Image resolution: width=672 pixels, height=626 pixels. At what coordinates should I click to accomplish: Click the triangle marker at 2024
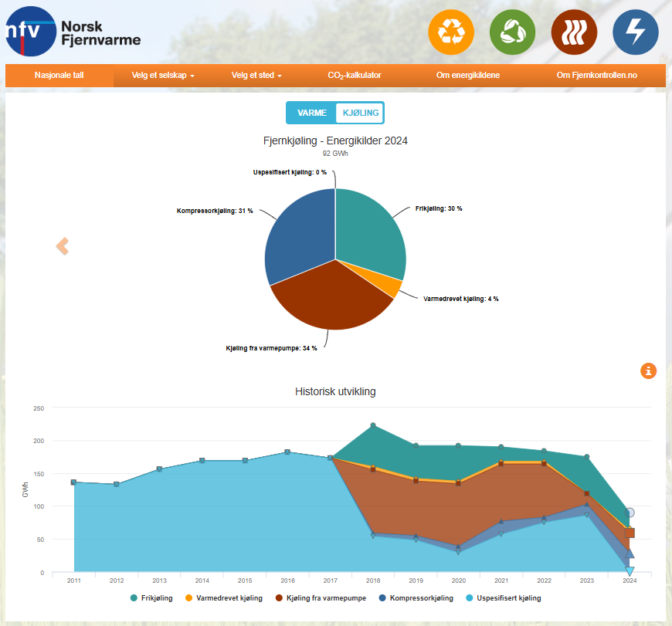click(630, 553)
